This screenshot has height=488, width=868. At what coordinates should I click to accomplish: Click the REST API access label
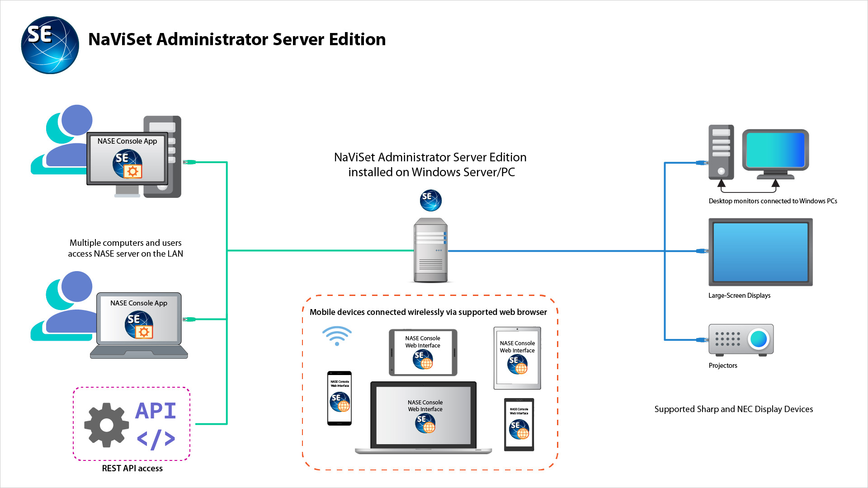coord(132,469)
